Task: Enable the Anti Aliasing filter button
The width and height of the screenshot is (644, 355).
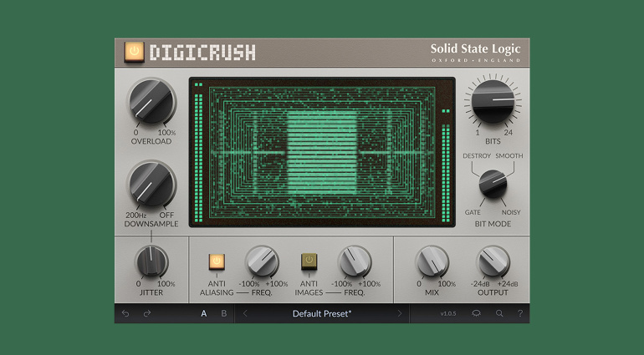Action: click(217, 261)
